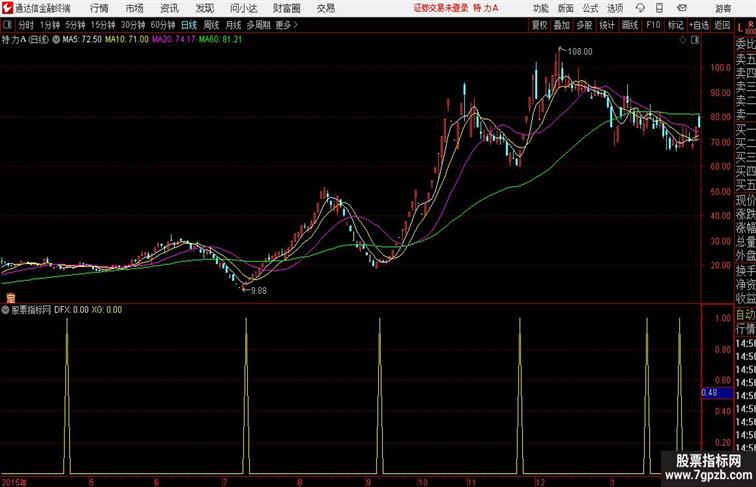The image size is (756, 487).
Task: Open the mail envelope icon
Action: [682, 8]
